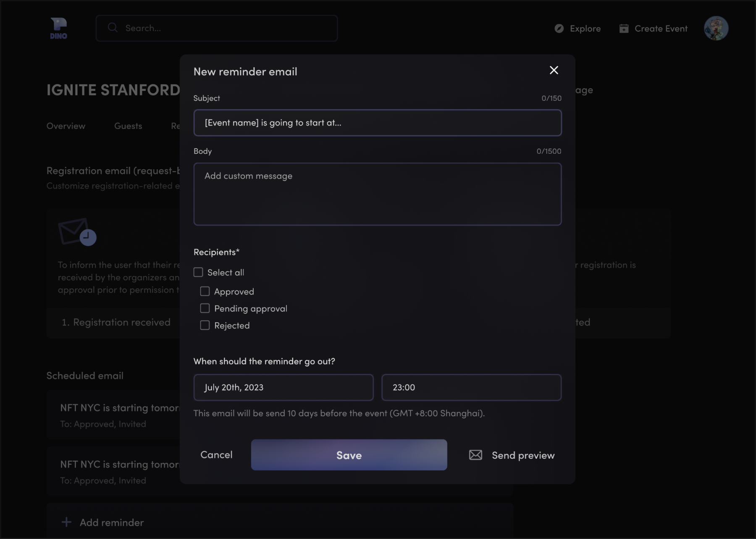Switch to the Overview tab
The height and width of the screenshot is (539, 756).
[x=66, y=126]
